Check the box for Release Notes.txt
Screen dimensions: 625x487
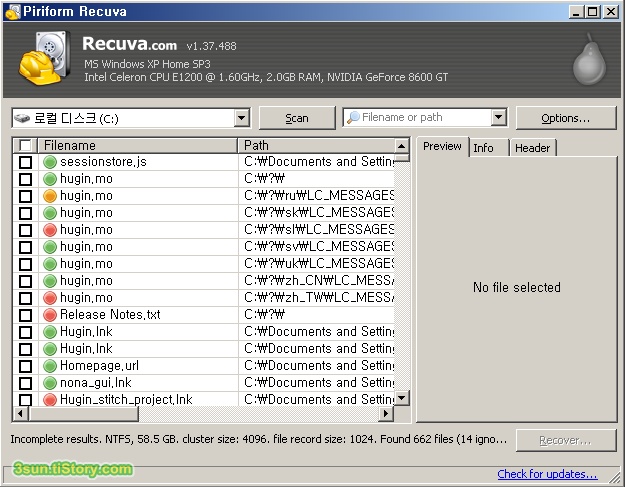point(26,315)
